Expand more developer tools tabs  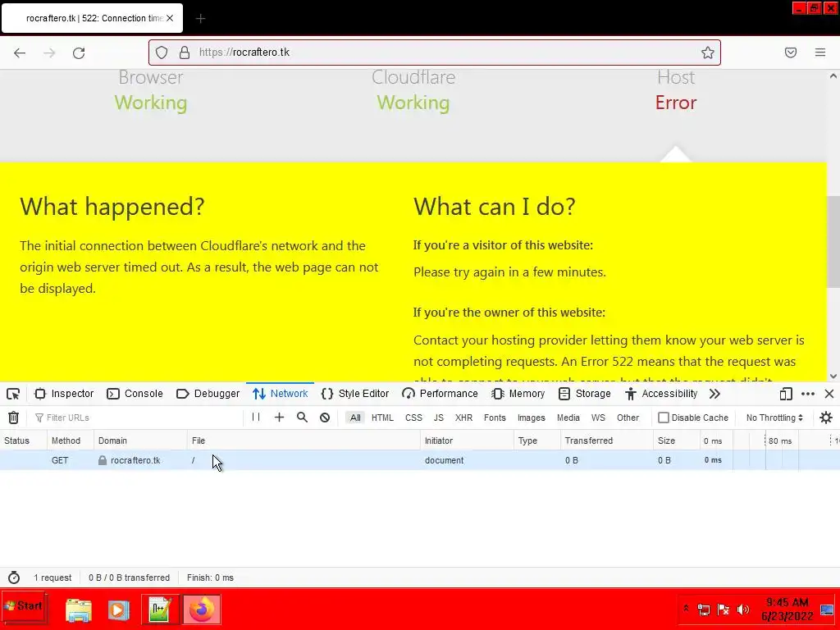pos(714,394)
